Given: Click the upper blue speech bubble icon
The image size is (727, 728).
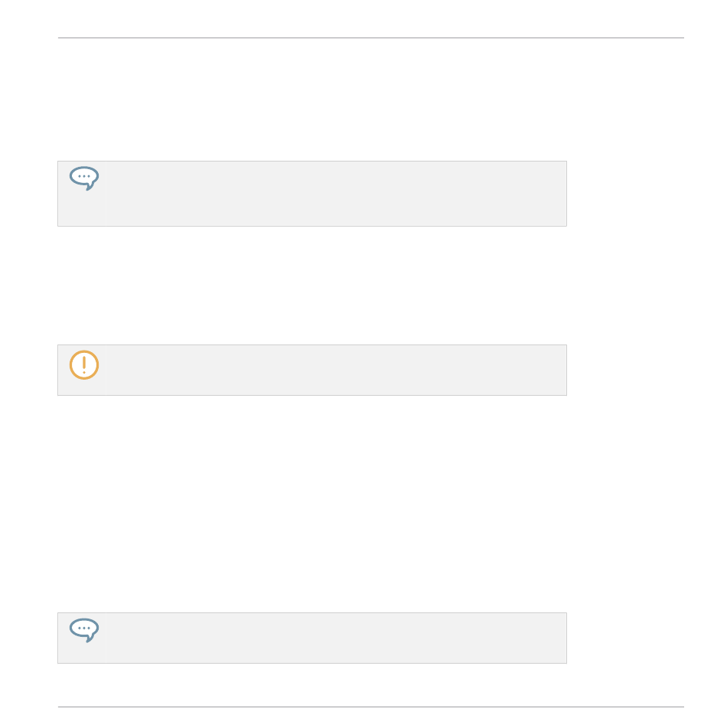Looking at the screenshot, I should (x=84, y=178).
